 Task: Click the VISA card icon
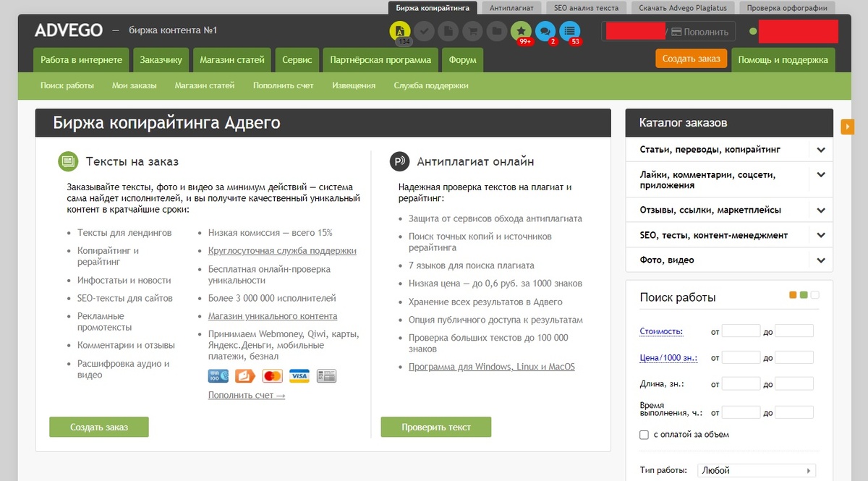[299, 376]
